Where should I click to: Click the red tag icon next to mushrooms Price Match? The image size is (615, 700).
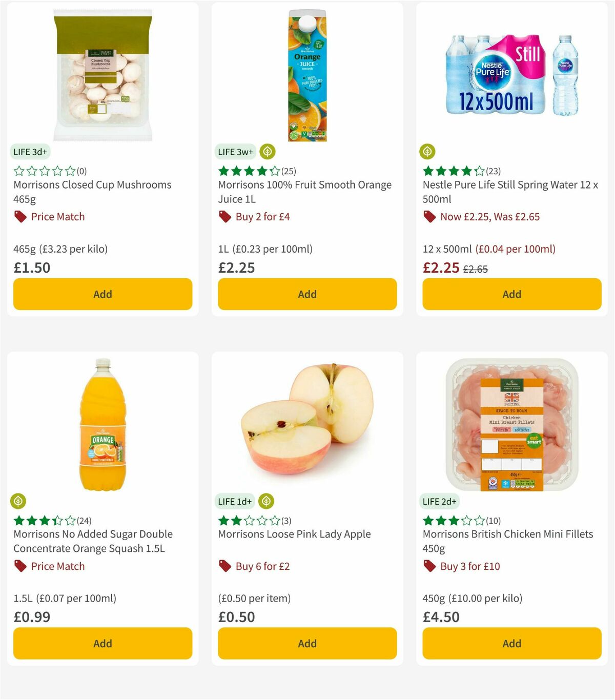pyautogui.click(x=19, y=216)
